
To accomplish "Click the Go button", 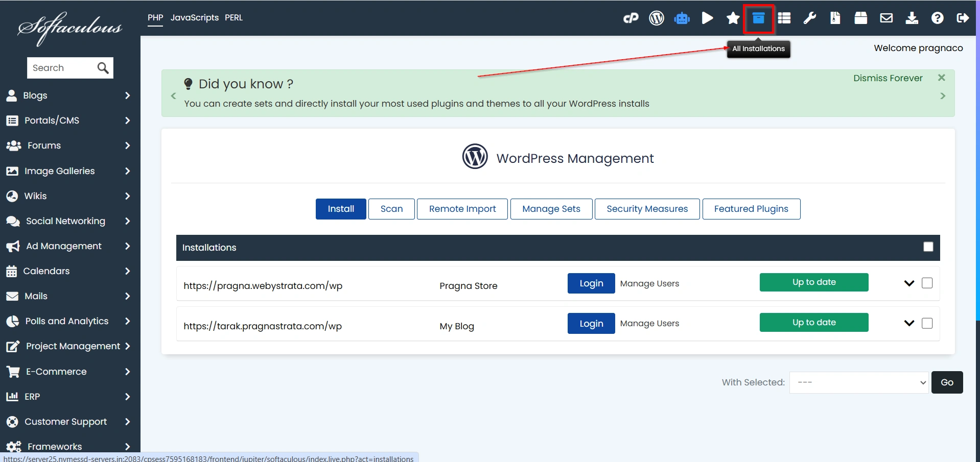I will click(947, 382).
